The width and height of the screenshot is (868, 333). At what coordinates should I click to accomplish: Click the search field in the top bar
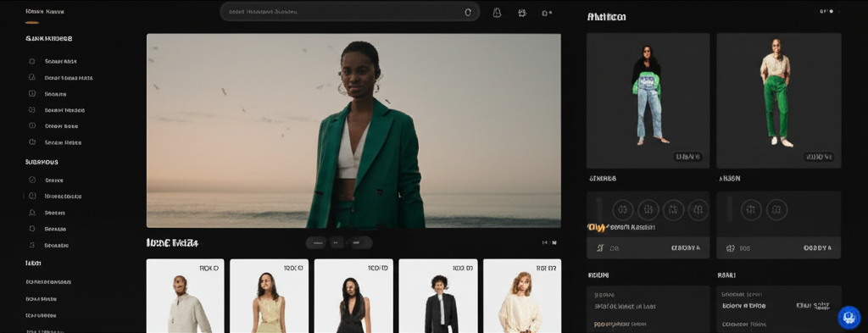(350, 12)
